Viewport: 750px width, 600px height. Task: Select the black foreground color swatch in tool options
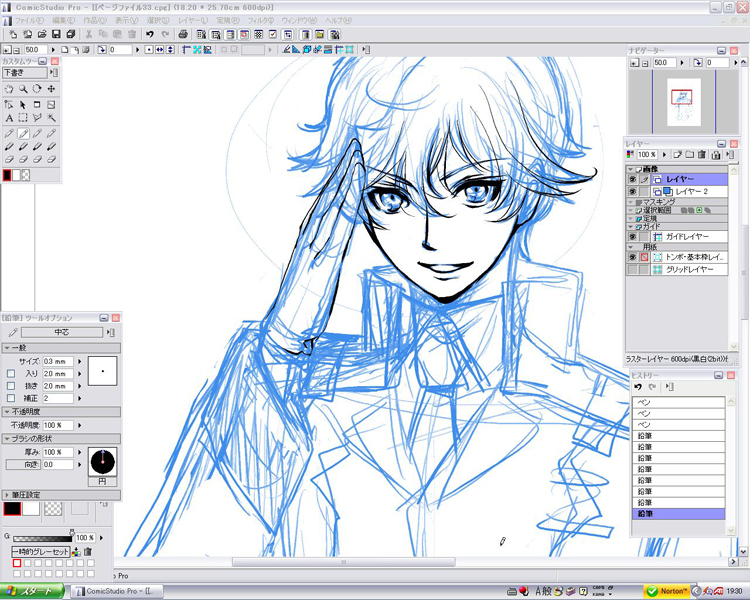tap(12, 509)
